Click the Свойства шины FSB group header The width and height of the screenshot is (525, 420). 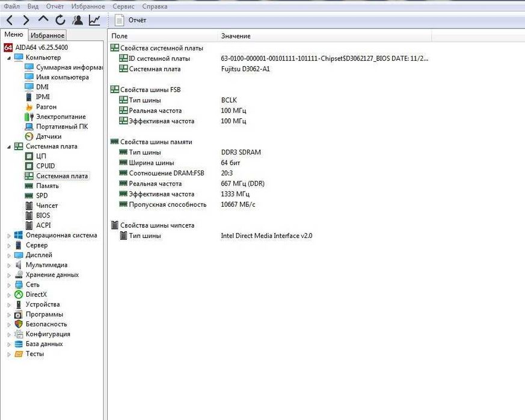pos(146,90)
